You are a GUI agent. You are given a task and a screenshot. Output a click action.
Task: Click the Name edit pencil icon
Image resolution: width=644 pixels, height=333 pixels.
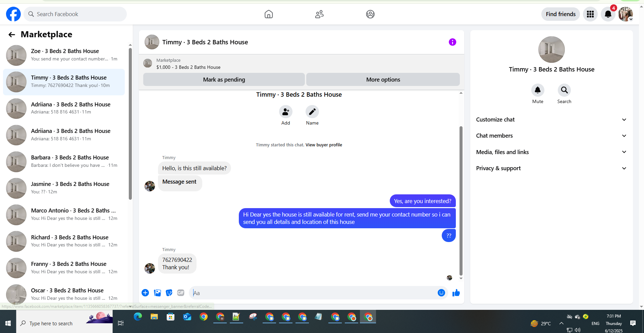point(312,112)
